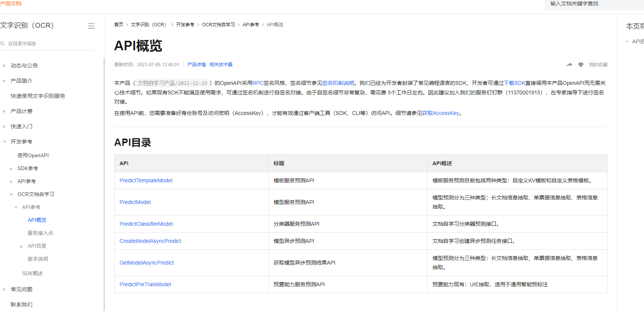Open the 产品详情 link
644x311 pixels.
point(196,65)
